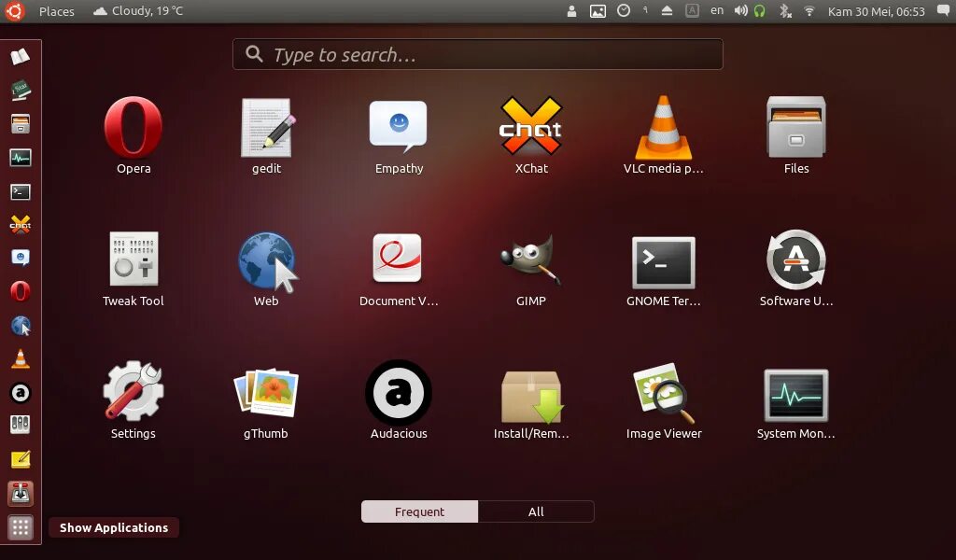
Task: Click the Type to search field
Action: point(477,54)
